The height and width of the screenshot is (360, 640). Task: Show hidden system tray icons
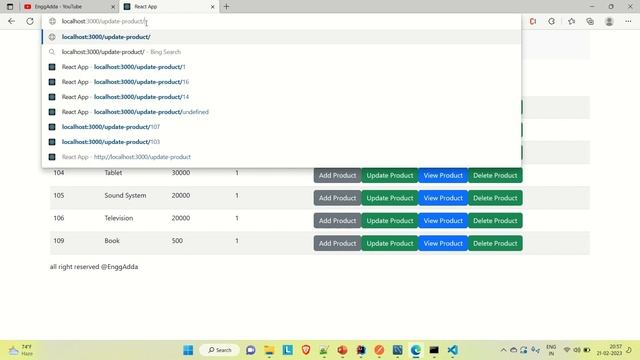coord(503,350)
